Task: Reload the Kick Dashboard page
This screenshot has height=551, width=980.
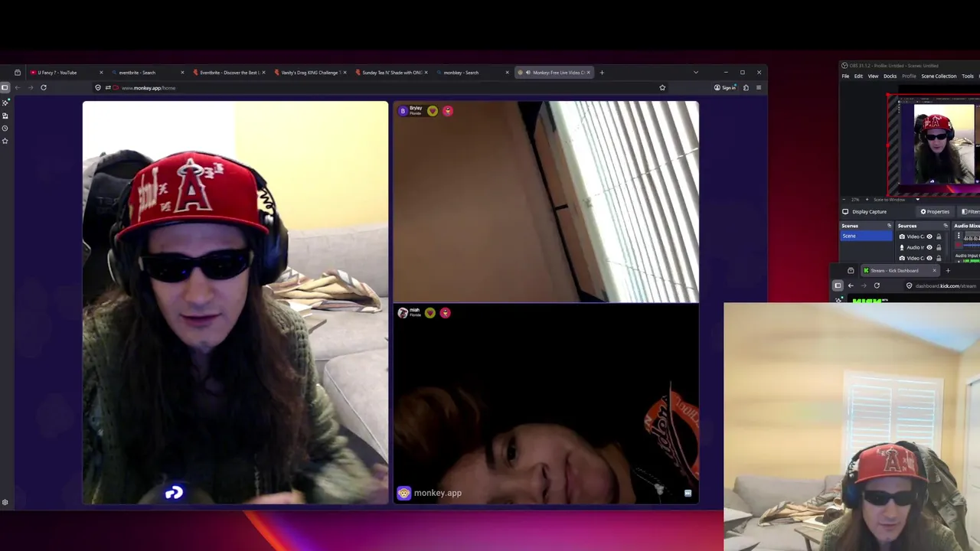Action: click(877, 285)
